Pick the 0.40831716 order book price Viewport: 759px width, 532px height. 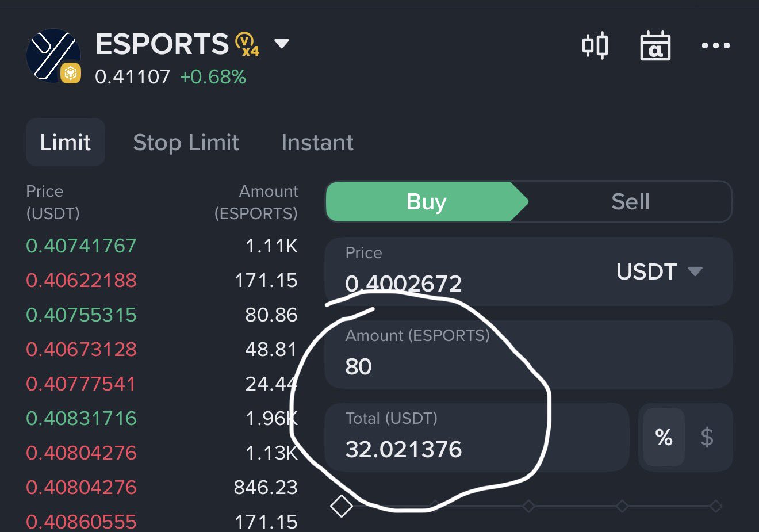(81, 419)
